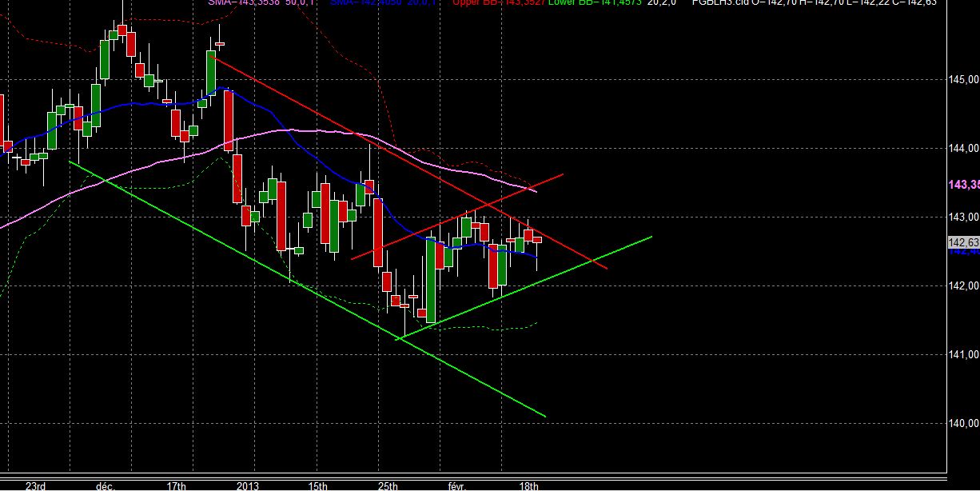Screen dimensions: 980x491
Task: Select the short red ascending trendline
Action: point(458,216)
